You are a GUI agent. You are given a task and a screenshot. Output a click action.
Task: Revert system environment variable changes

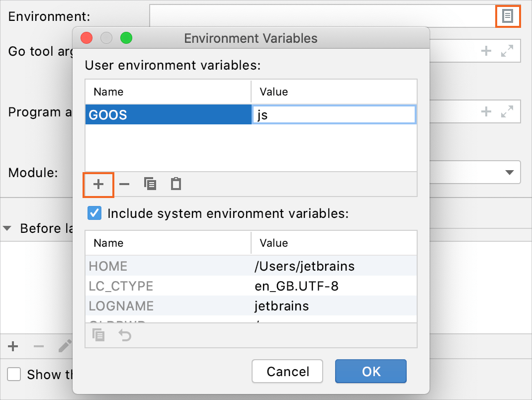(124, 335)
